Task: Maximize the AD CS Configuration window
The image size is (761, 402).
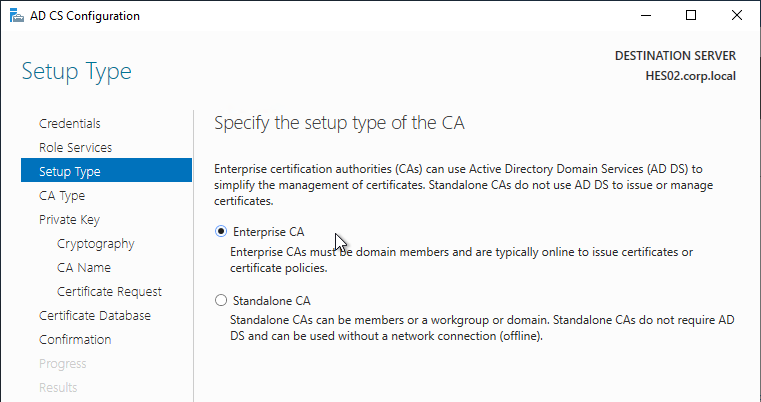Action: coord(691,16)
